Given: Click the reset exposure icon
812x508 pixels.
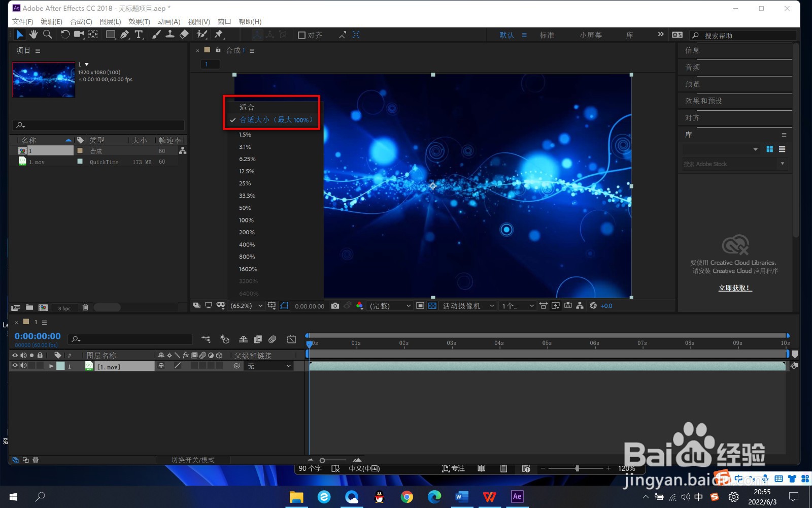Looking at the screenshot, I should pos(593,306).
